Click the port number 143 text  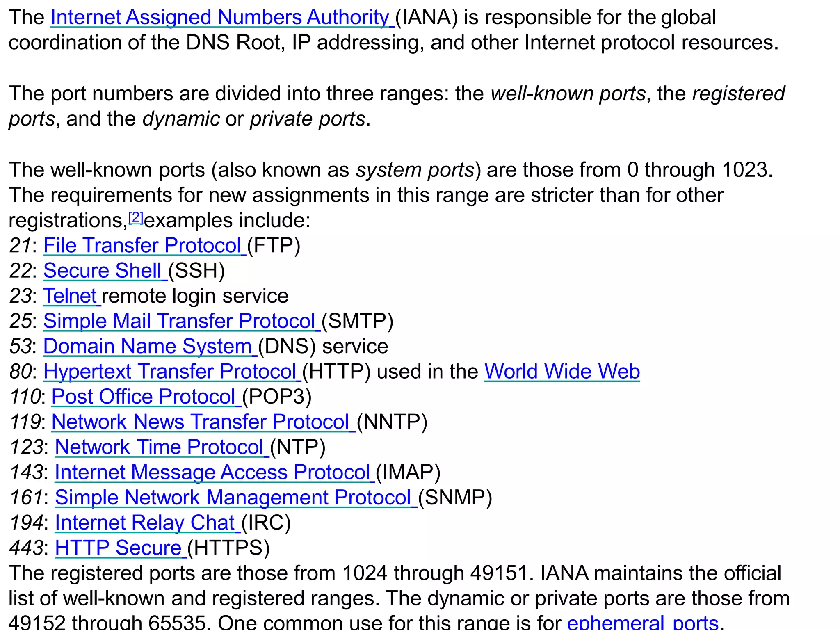click(x=26, y=472)
